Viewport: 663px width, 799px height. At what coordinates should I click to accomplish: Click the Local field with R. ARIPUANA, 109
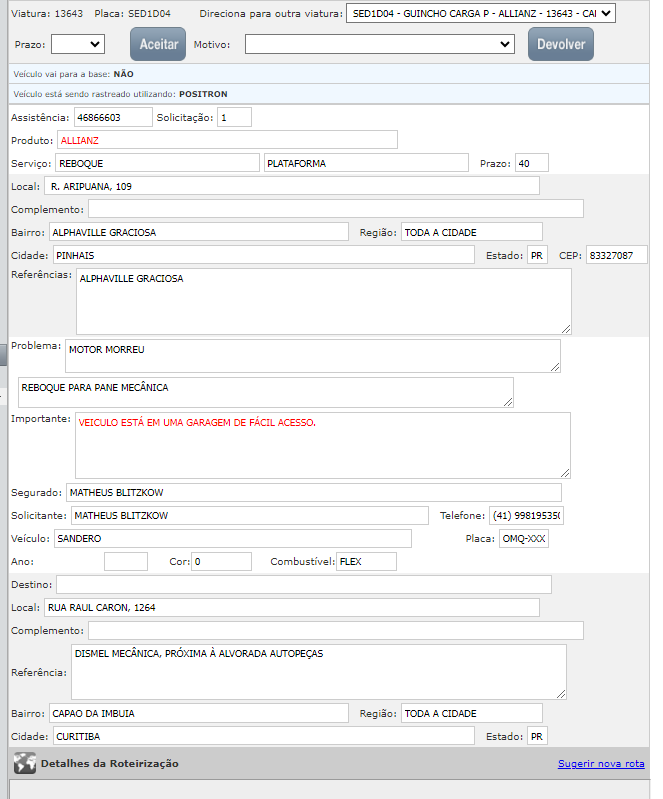[x=291, y=186]
